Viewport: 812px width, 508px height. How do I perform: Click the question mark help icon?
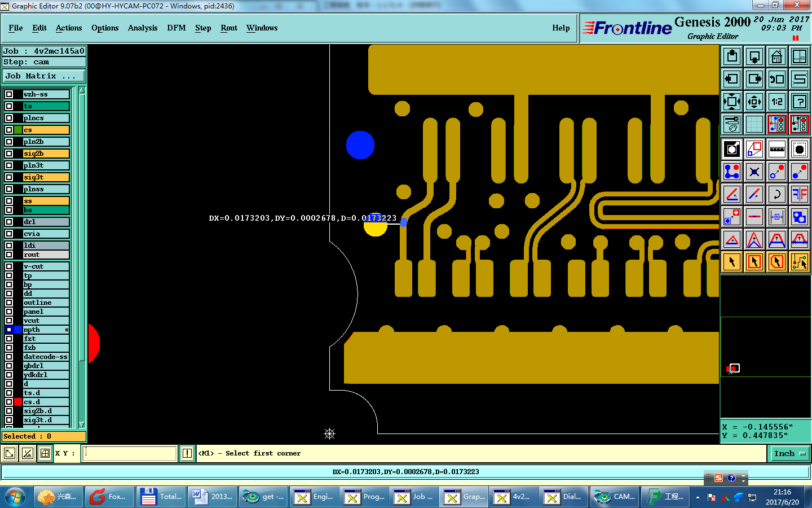click(x=800, y=102)
